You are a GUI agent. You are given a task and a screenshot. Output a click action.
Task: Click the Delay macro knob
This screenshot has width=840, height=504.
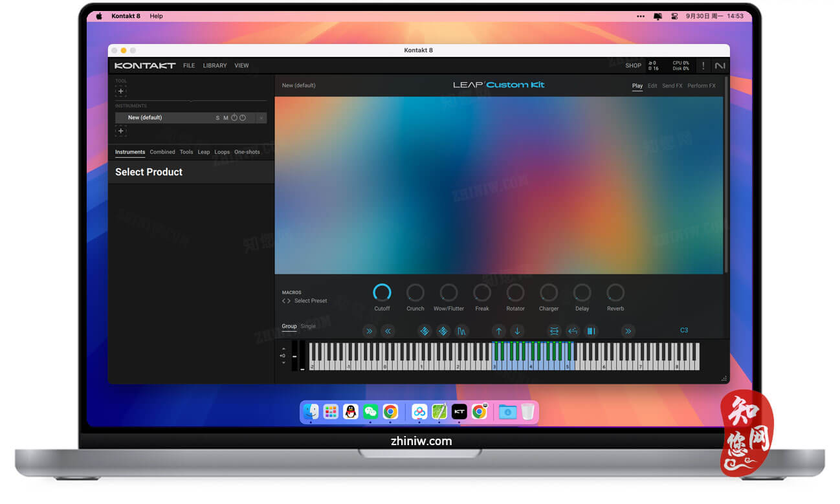point(582,292)
